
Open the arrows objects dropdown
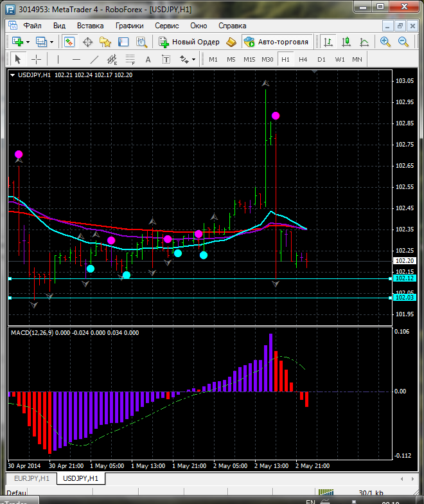[194, 59]
